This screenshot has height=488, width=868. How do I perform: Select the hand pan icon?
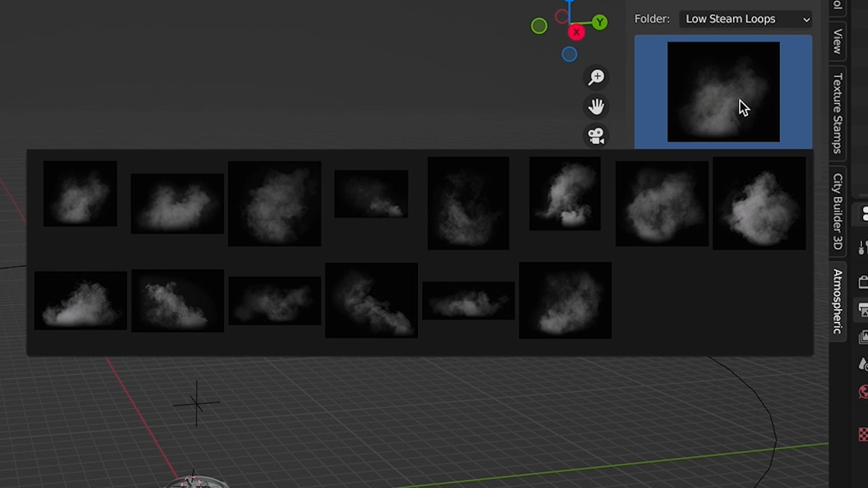click(x=596, y=107)
